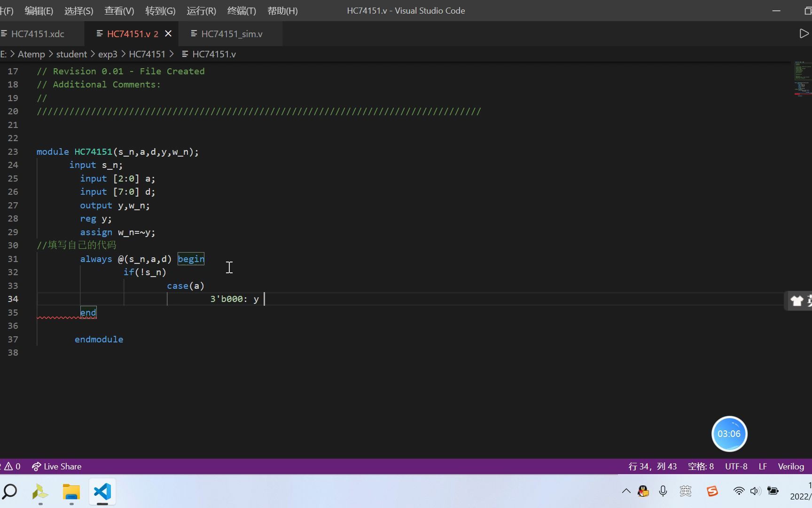Open the Vivado taskbar app
Image resolution: width=812 pixels, height=508 pixels.
click(40, 492)
